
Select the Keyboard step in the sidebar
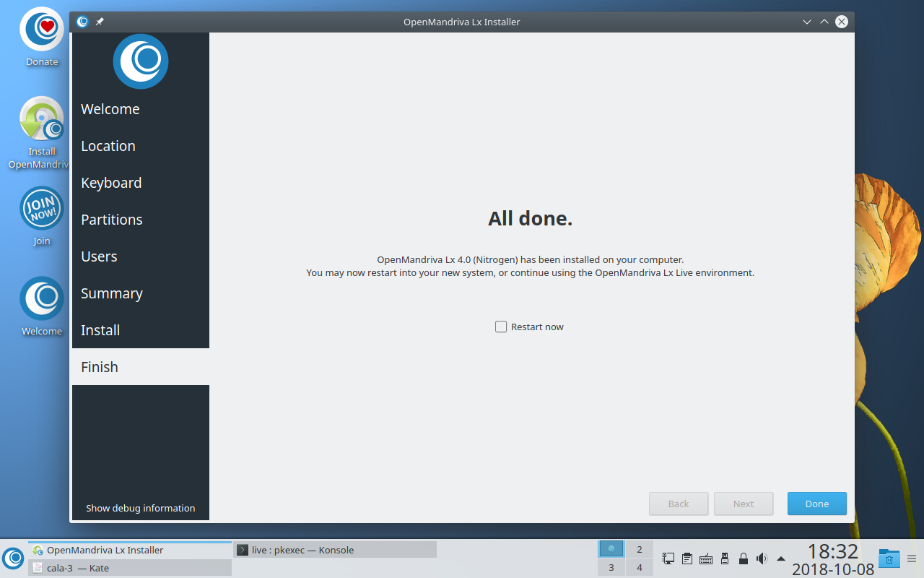click(x=141, y=183)
